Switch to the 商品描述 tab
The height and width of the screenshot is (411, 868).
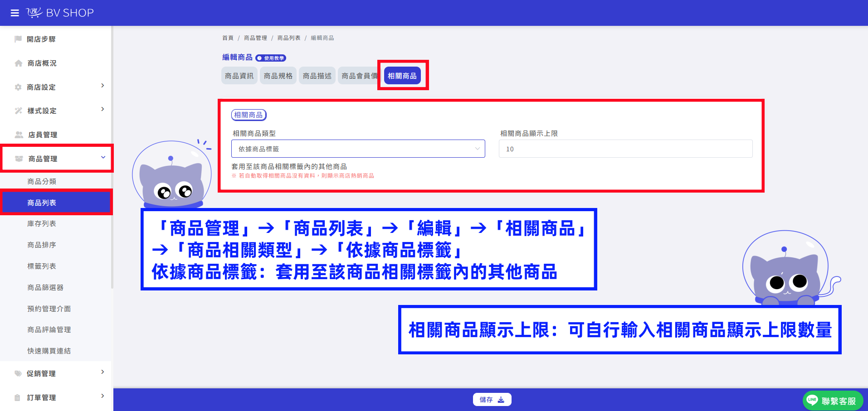(317, 76)
